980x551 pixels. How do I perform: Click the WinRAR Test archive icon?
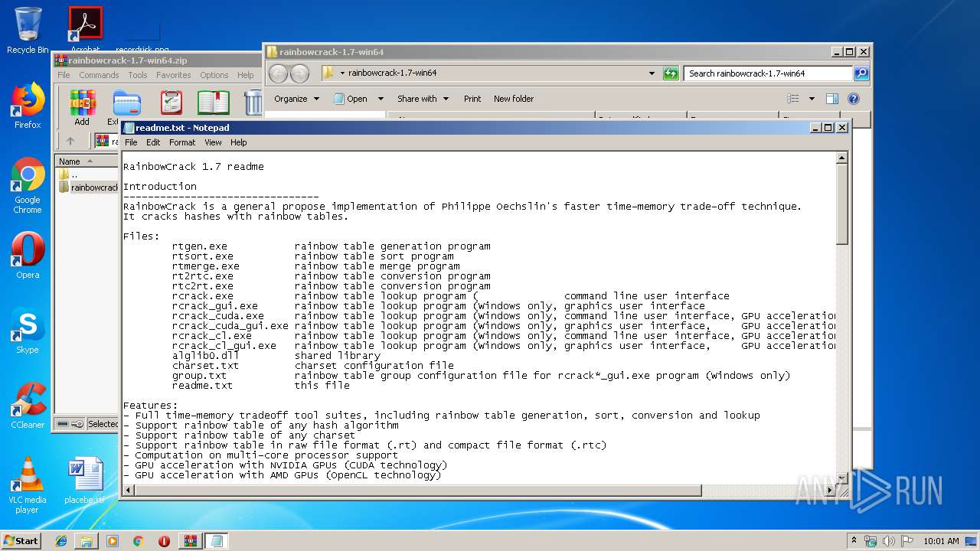point(171,103)
